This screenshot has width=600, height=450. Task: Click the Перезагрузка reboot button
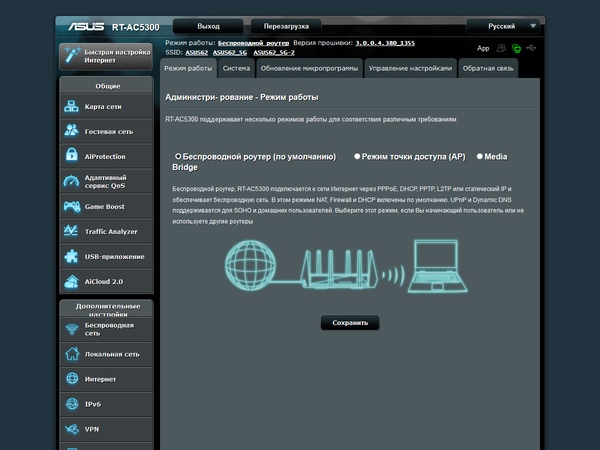[x=286, y=26]
